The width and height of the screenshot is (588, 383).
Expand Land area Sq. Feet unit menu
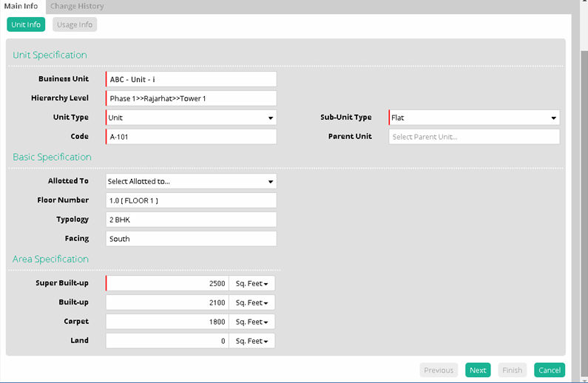click(x=251, y=341)
